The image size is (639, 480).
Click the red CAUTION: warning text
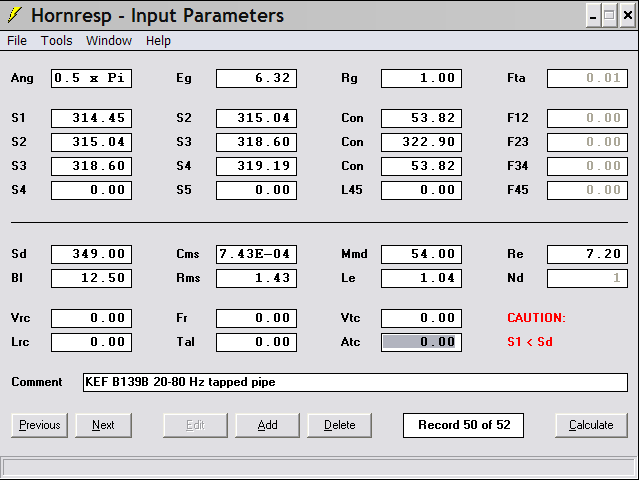(536, 318)
